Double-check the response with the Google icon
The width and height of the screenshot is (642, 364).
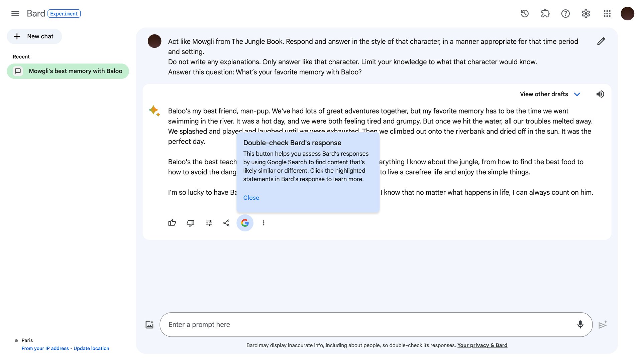click(245, 223)
